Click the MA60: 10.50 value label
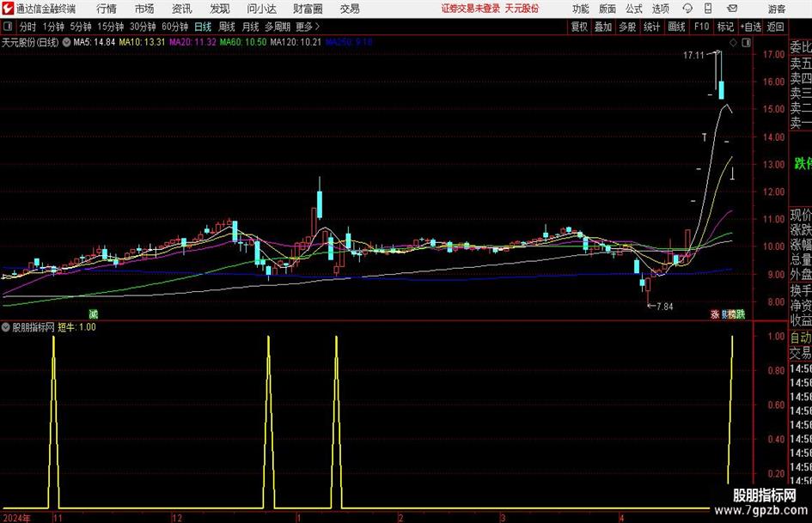The width and height of the screenshot is (812, 523). coord(243,42)
